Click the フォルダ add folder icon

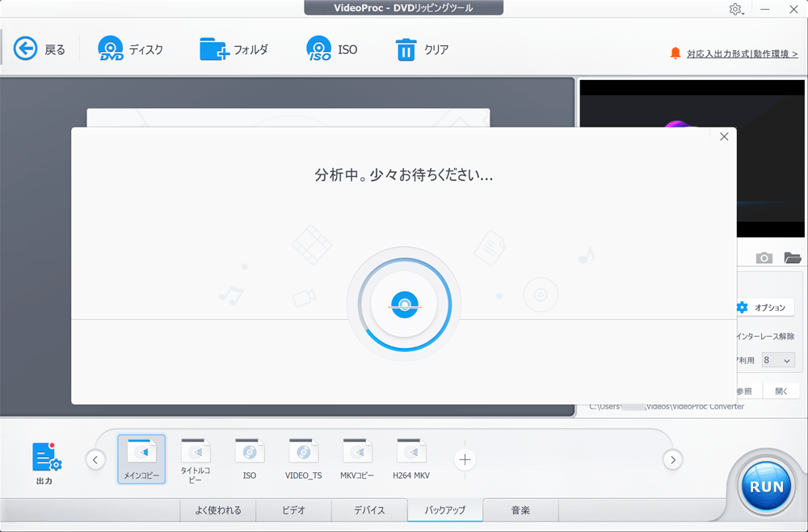pos(214,49)
